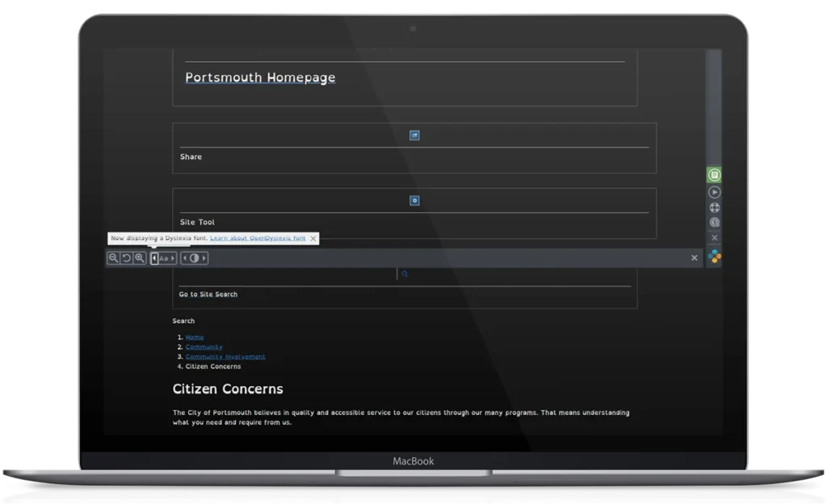Viewport: 827px width, 504px height.
Task: Increase font size with right arrow
Action: coord(174,258)
